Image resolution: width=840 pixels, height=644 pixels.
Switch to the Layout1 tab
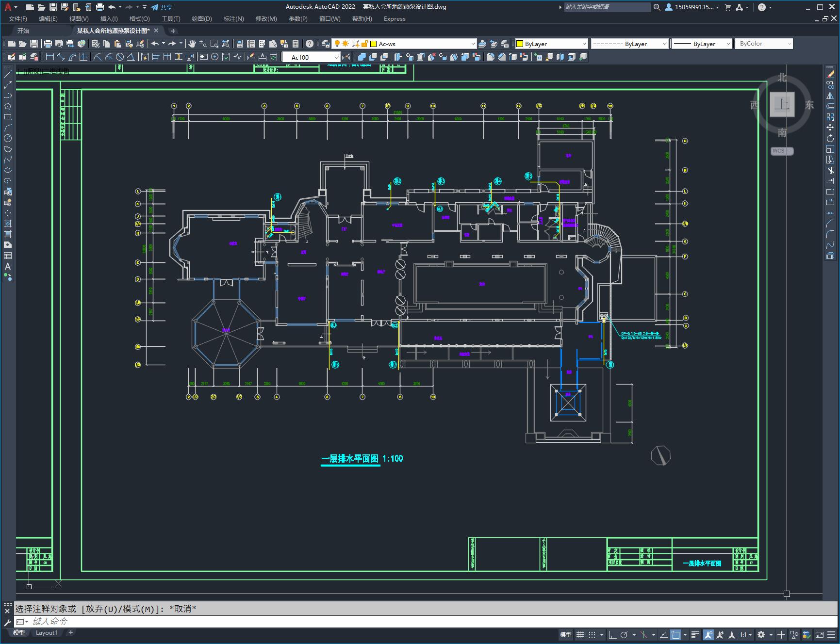[x=47, y=632]
